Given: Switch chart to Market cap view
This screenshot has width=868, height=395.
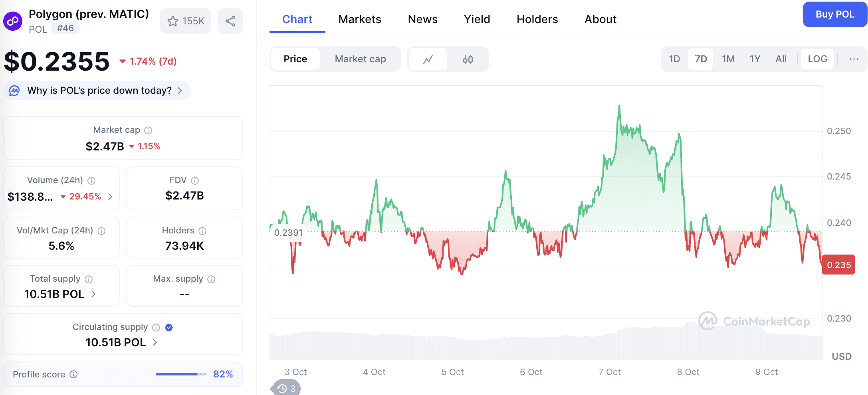Looking at the screenshot, I should [x=360, y=59].
